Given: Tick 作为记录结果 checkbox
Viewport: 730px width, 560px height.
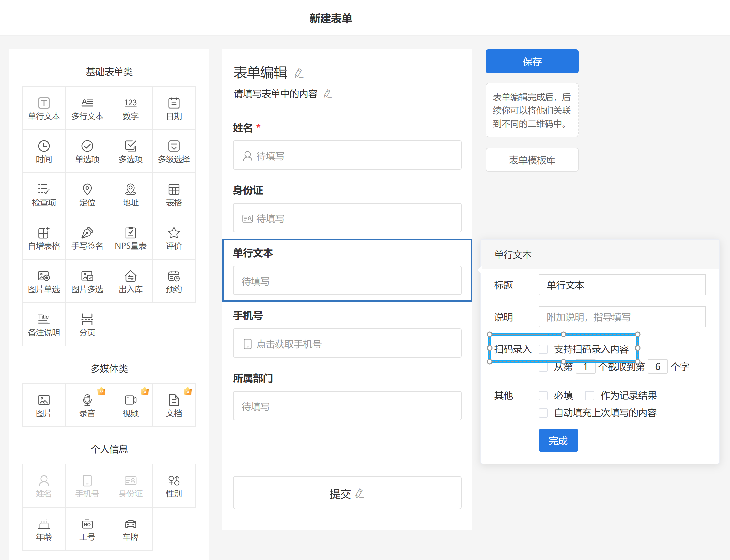Looking at the screenshot, I should (590, 395).
